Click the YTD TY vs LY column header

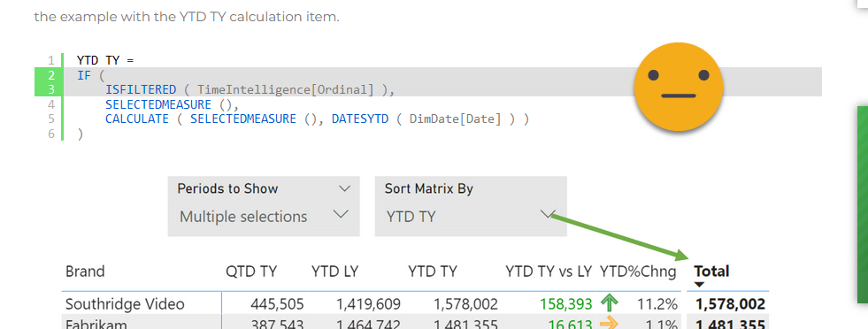point(549,272)
